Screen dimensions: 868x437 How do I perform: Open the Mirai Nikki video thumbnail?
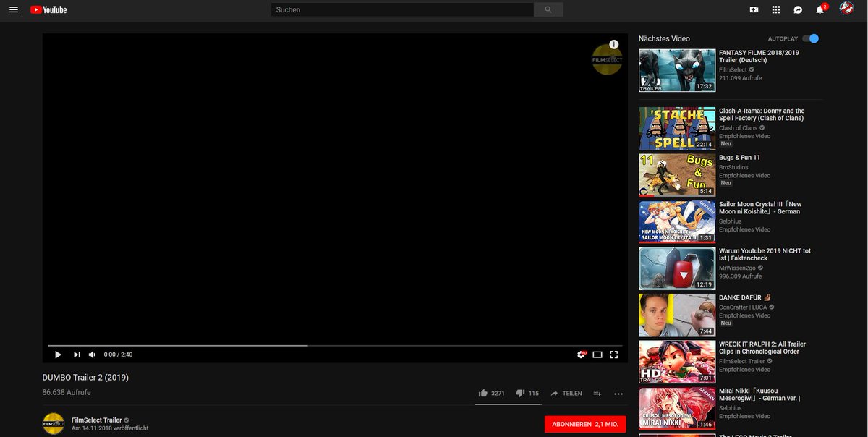tap(677, 409)
